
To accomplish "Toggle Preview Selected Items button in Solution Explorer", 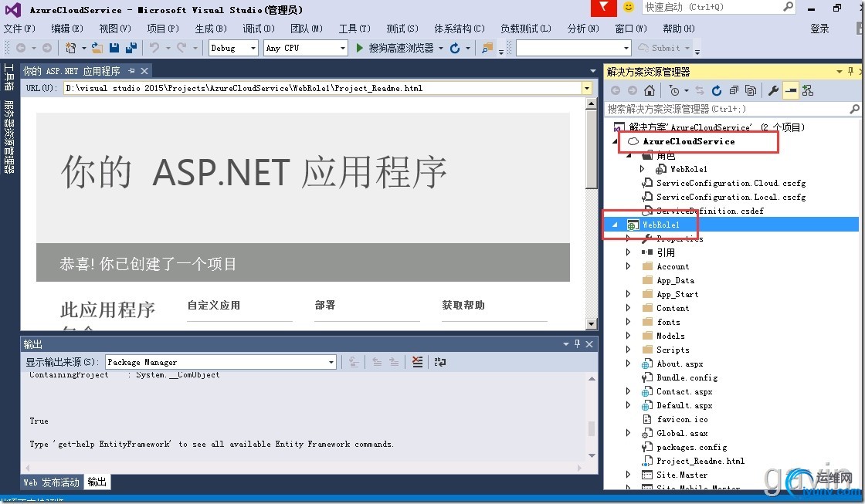I will pos(791,90).
